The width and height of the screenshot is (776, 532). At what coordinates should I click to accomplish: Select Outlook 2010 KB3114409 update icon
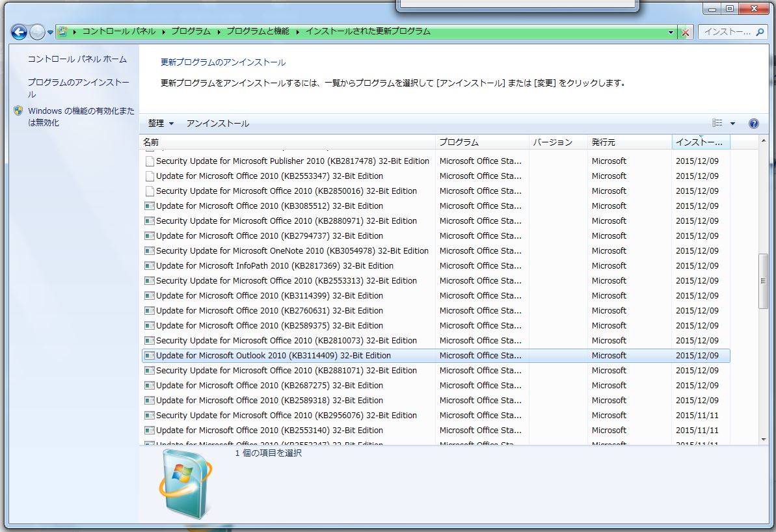[150, 355]
